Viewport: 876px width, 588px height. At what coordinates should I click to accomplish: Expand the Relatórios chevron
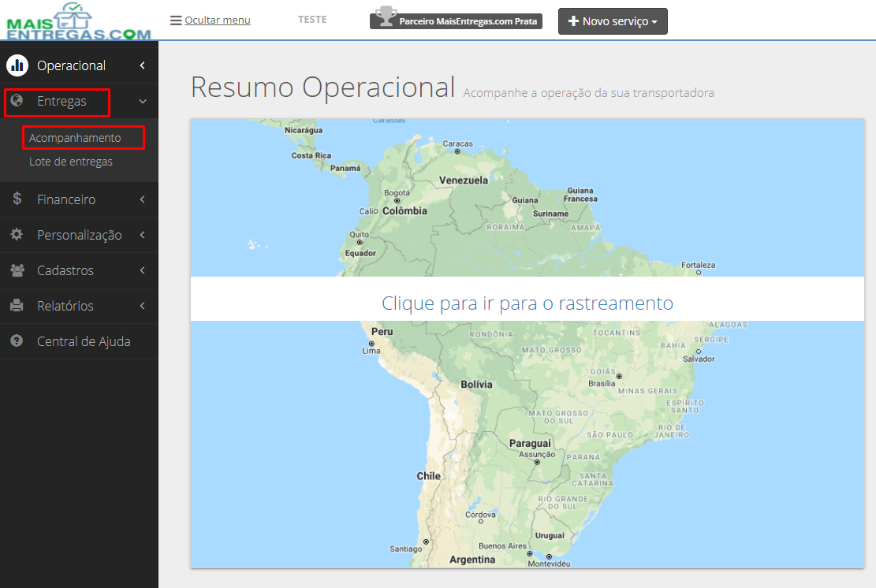pyautogui.click(x=143, y=306)
